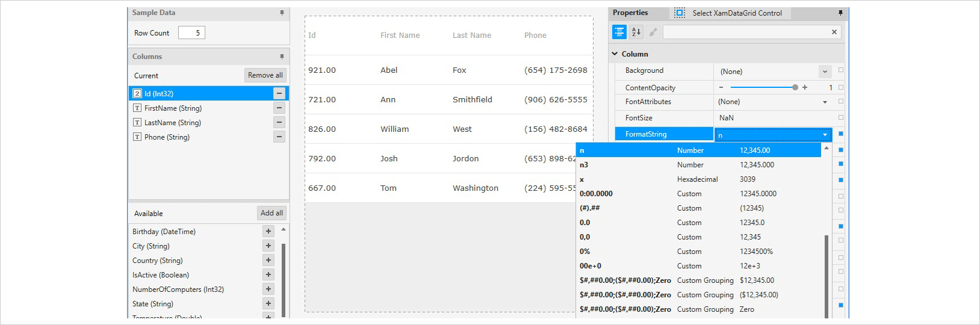
Task: Remove the Id (Int32) column with minus
Action: (279, 93)
